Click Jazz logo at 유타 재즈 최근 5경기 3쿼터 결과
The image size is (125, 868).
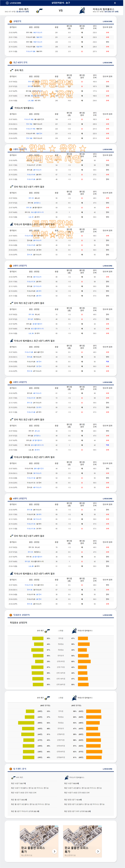click(12, 420)
